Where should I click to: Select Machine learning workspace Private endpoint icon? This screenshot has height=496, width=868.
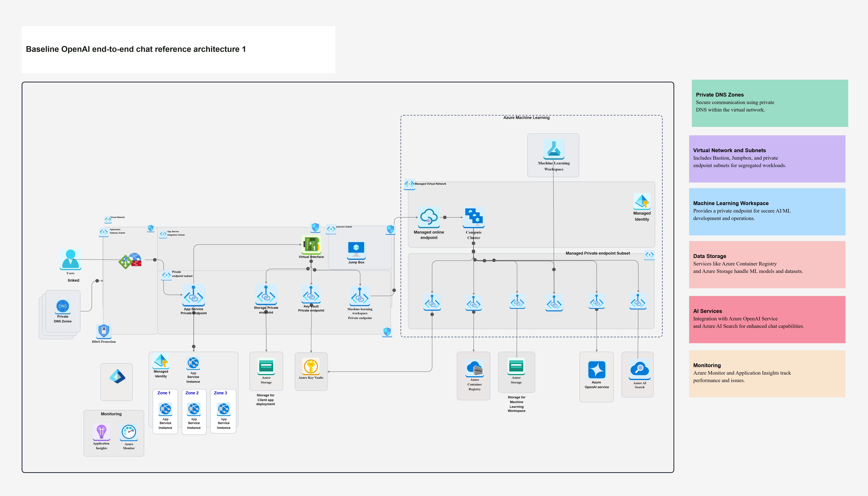(x=360, y=296)
